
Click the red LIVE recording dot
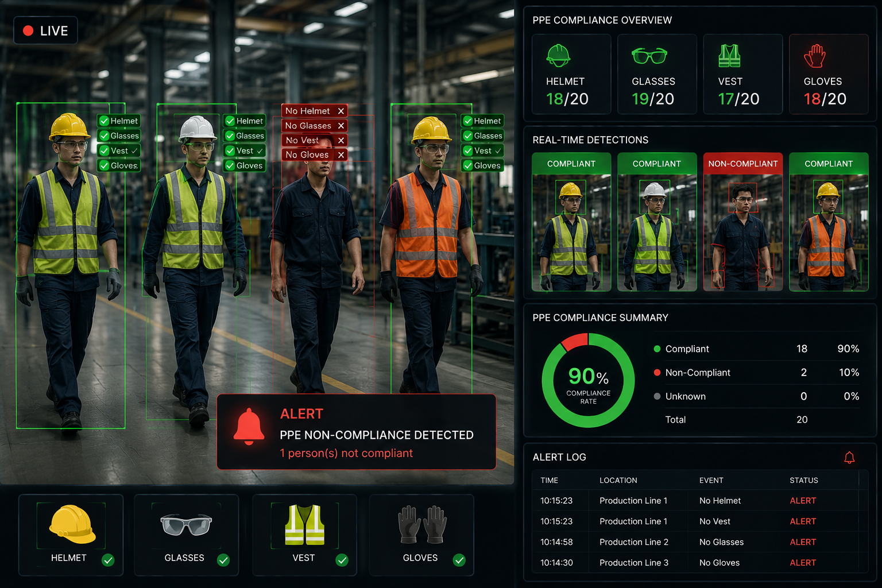click(x=28, y=31)
